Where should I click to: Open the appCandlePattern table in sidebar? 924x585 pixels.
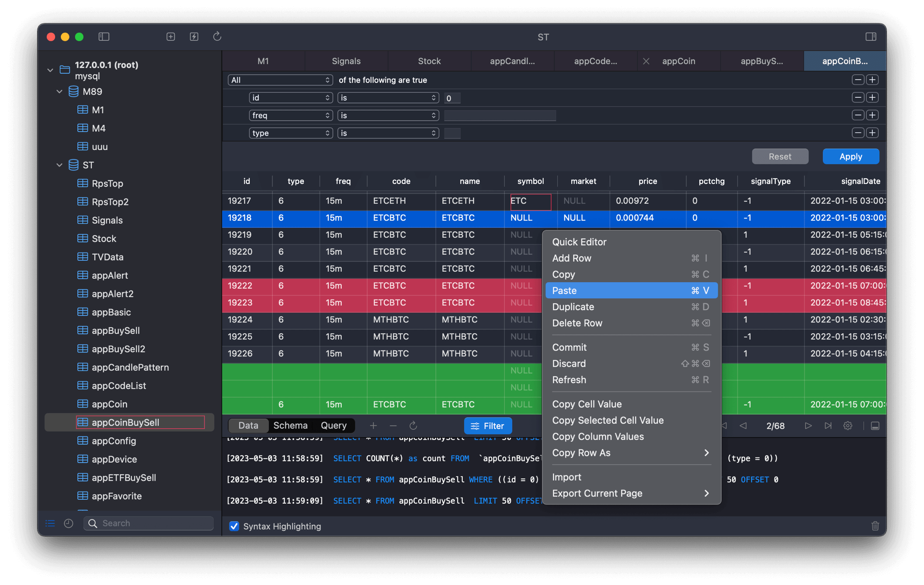pyautogui.click(x=130, y=367)
